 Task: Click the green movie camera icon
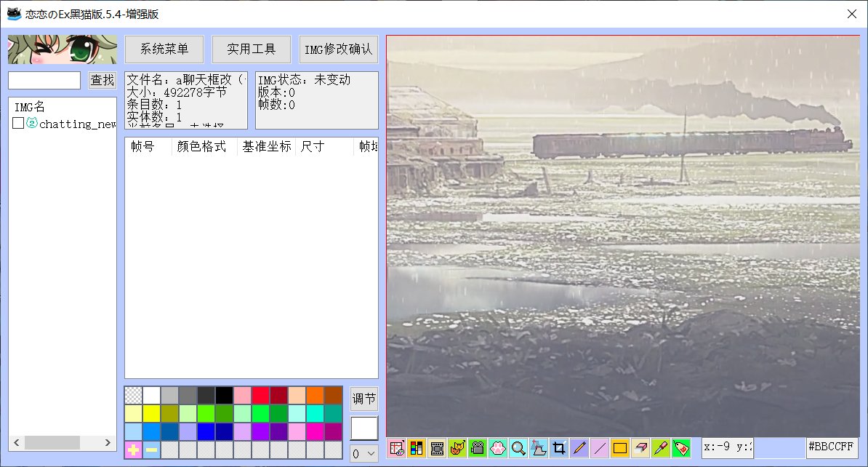[x=478, y=448]
